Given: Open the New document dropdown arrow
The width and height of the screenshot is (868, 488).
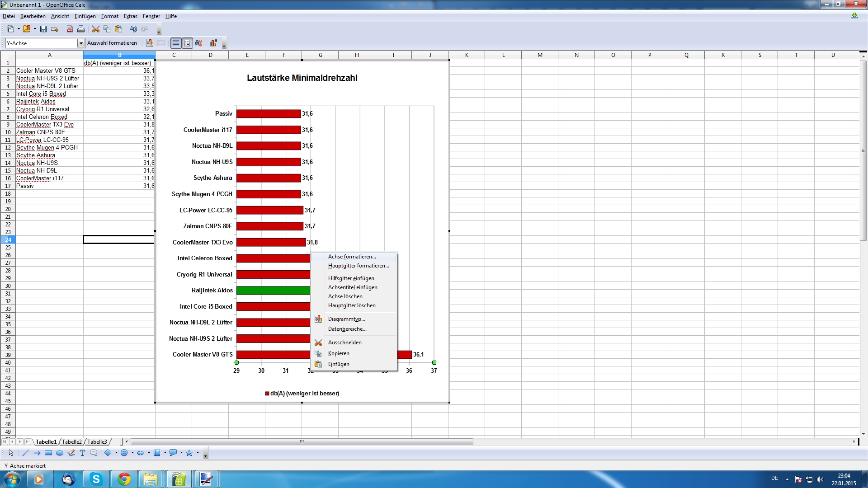Looking at the screenshot, I should click(x=19, y=29).
